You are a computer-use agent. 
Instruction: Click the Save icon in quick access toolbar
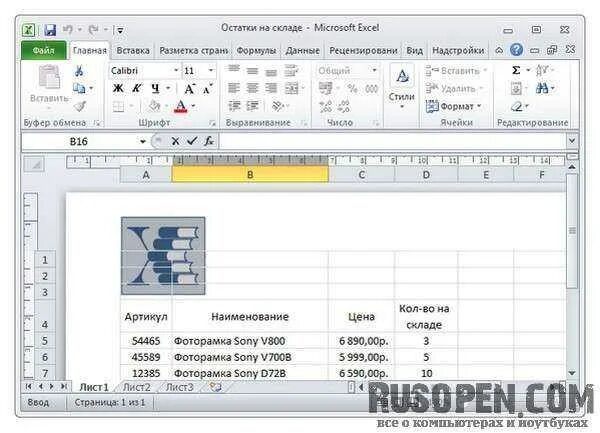(50, 30)
